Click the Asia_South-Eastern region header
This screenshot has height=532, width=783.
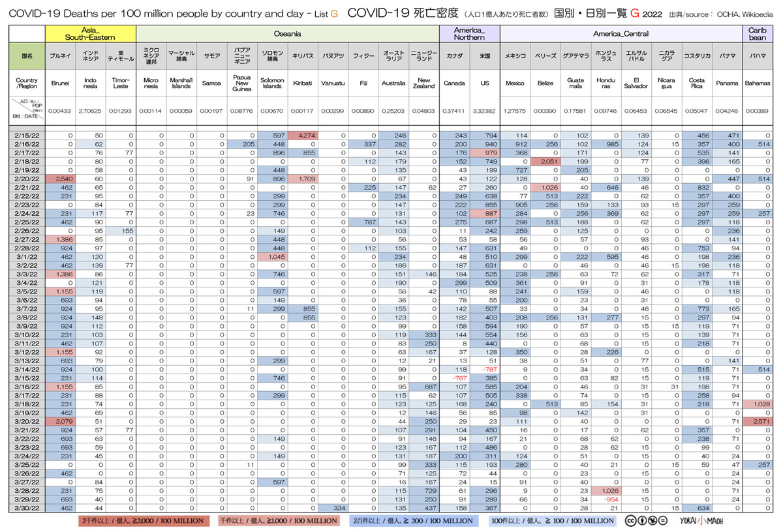pos(91,34)
